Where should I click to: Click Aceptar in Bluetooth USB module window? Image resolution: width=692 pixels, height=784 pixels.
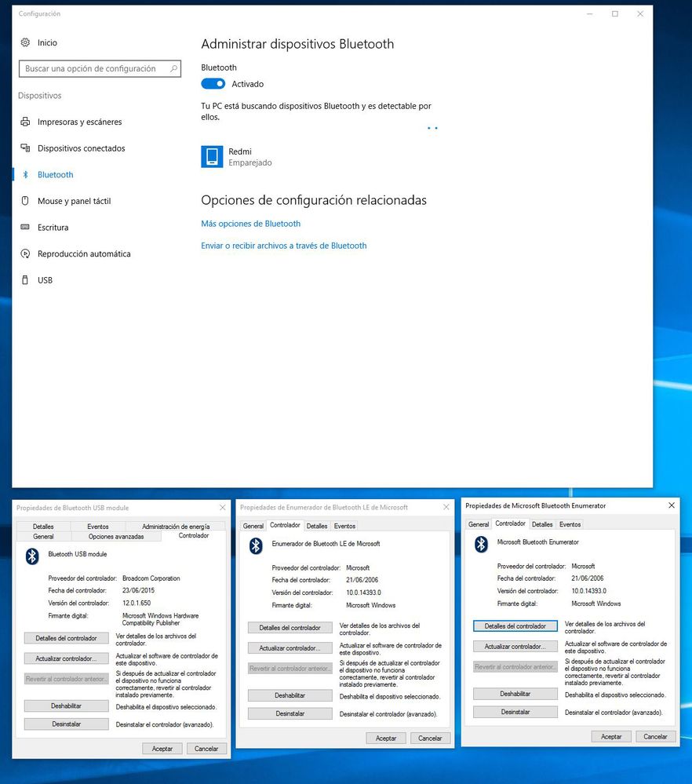pos(162,749)
